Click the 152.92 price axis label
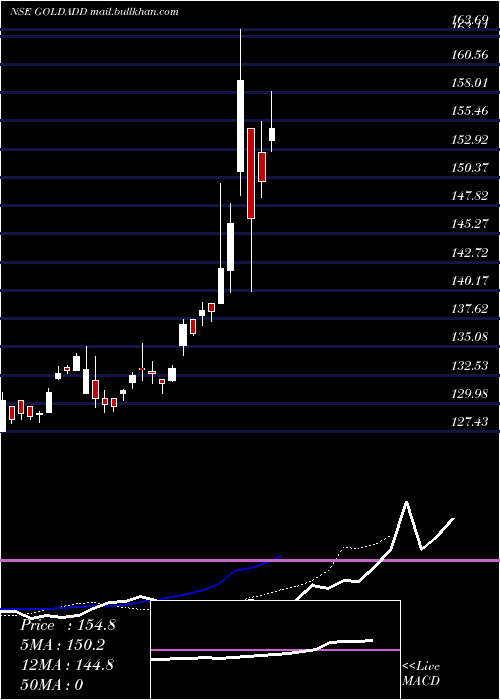 pyautogui.click(x=470, y=140)
